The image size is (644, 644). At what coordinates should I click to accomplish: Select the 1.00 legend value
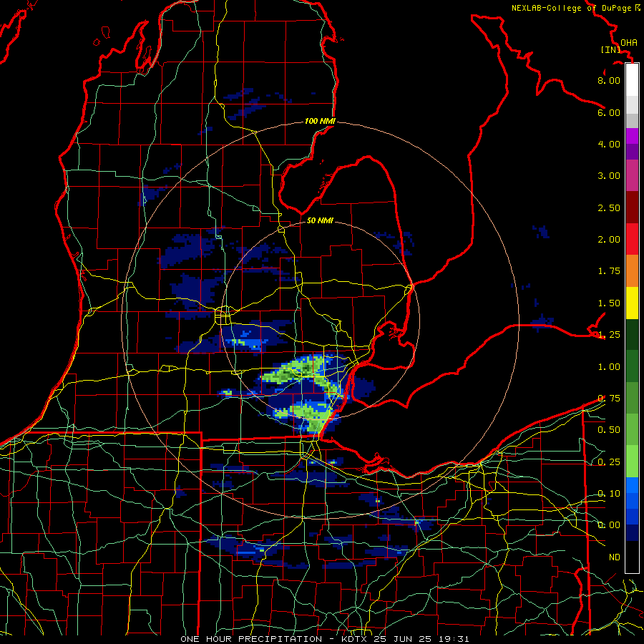(x=609, y=367)
